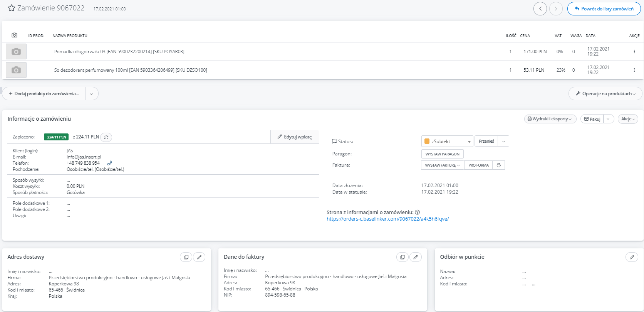Click client login JAS
Image resolution: width=644 pixels, height=312 pixels.
(x=70, y=151)
